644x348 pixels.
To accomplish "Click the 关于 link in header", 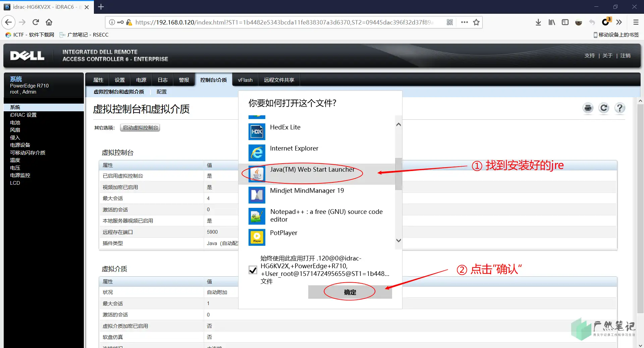I will point(607,56).
